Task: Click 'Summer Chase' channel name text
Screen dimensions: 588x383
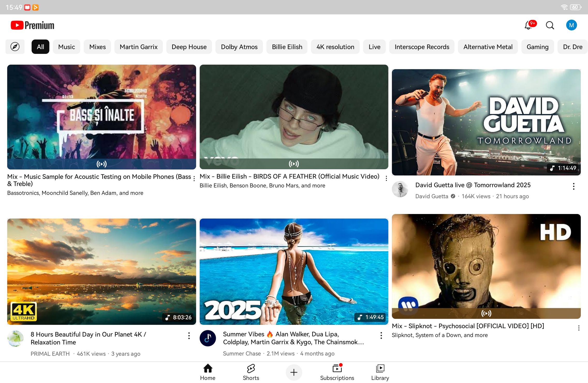Action: point(242,353)
